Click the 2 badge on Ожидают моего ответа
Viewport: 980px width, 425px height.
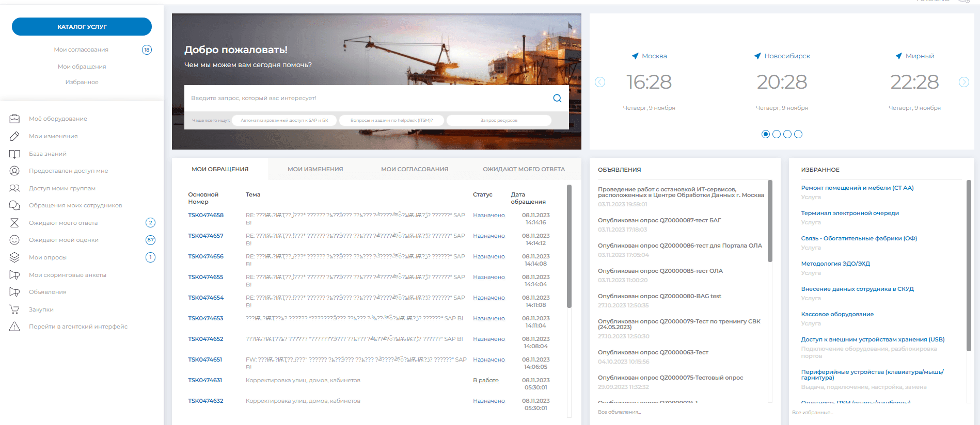click(151, 223)
